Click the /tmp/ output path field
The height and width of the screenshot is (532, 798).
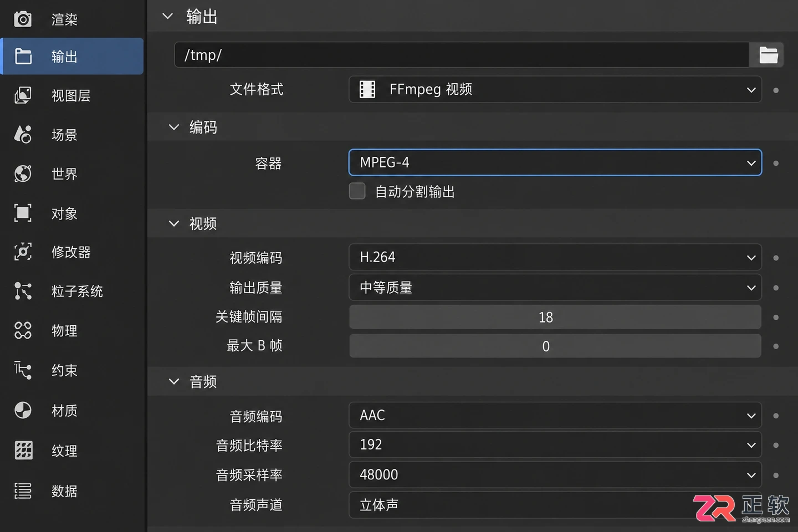[x=462, y=55]
